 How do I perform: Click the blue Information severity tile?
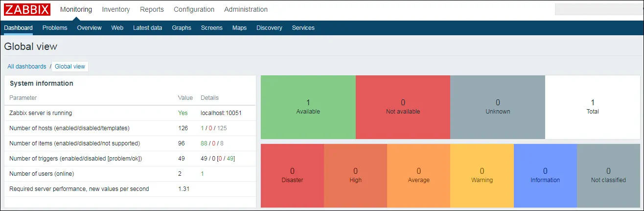coord(545,175)
